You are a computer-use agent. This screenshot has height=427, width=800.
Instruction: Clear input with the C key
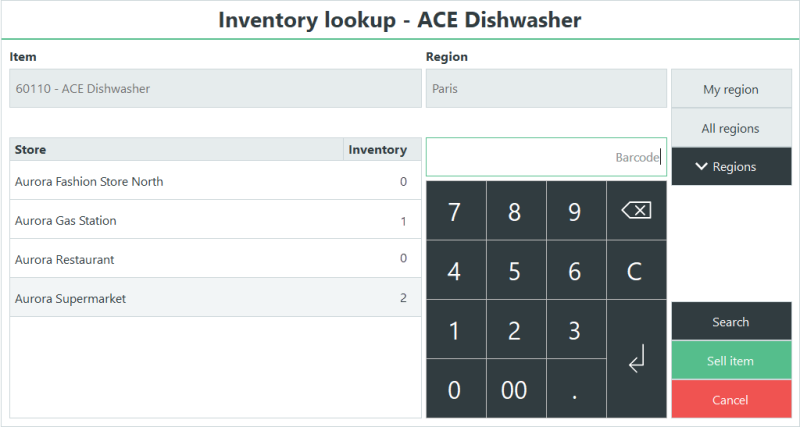[636, 270]
